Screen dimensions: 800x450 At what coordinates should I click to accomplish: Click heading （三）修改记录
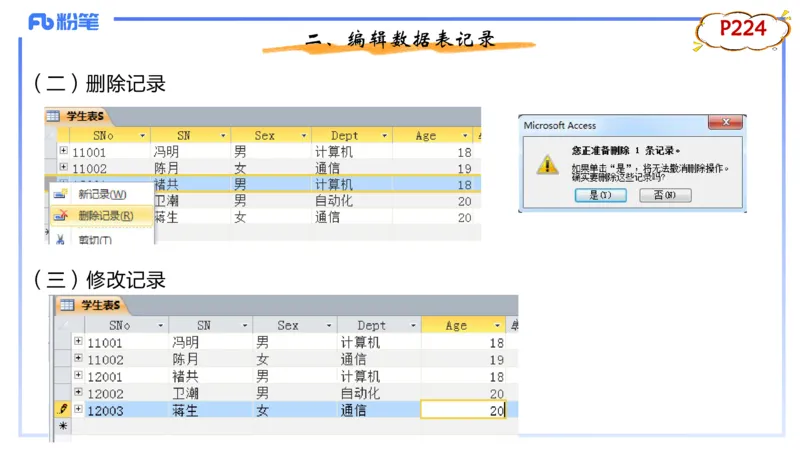[x=99, y=280]
